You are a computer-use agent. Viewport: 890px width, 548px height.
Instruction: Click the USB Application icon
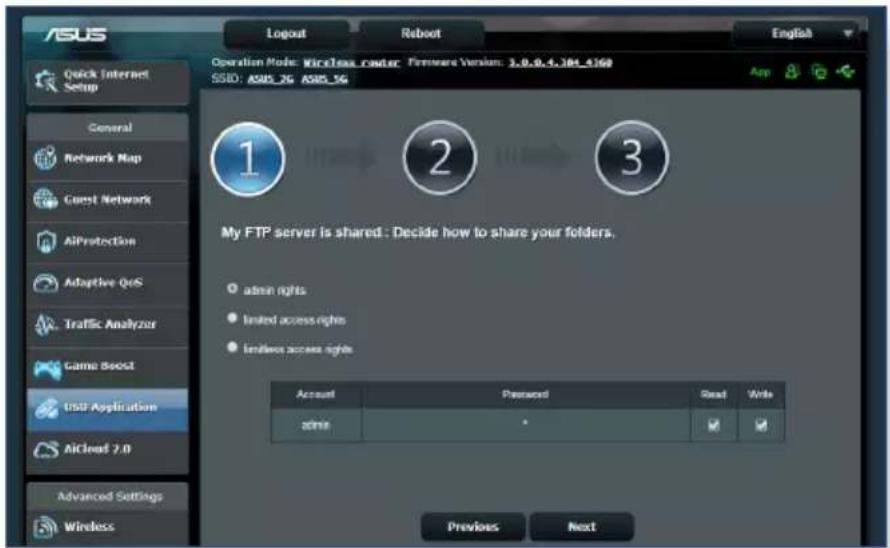click(x=46, y=408)
